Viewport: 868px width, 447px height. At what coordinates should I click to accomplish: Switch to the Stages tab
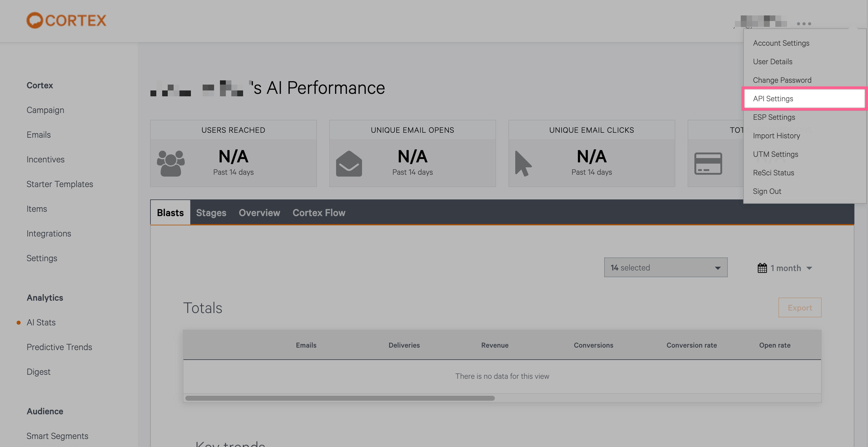(x=211, y=213)
